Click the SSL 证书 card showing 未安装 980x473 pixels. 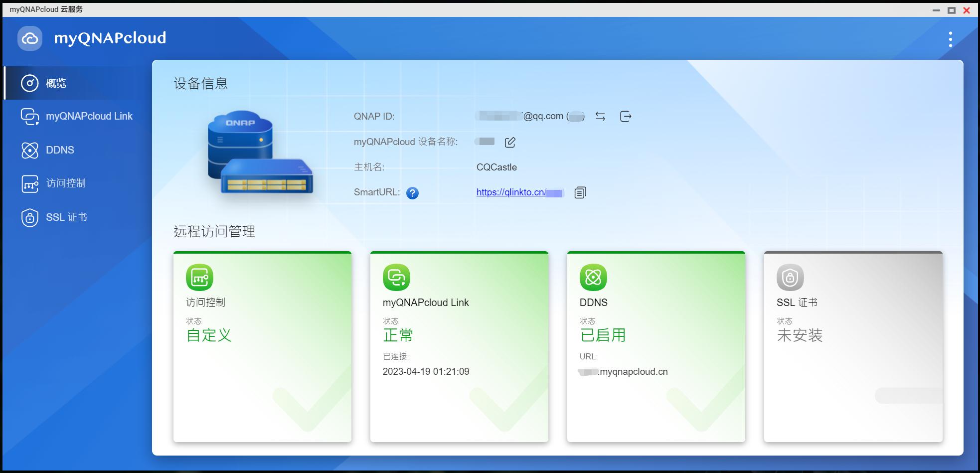853,346
